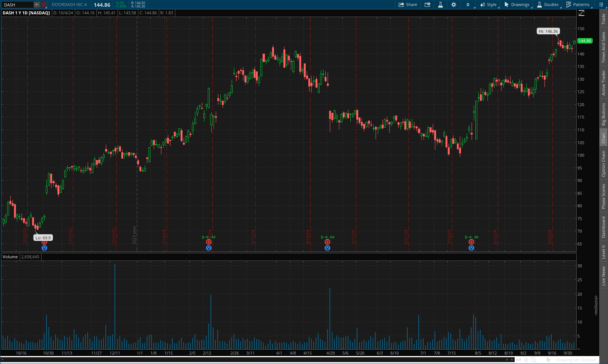Open the Trade side tab
This screenshot has width=608, height=364.
[603, 19]
